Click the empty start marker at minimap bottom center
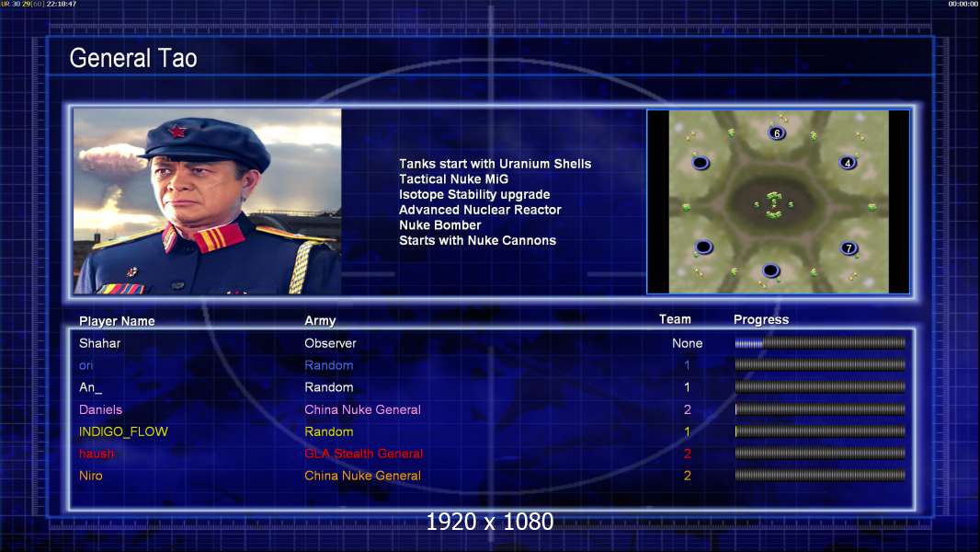Image resolution: width=980 pixels, height=552 pixels. [770, 270]
